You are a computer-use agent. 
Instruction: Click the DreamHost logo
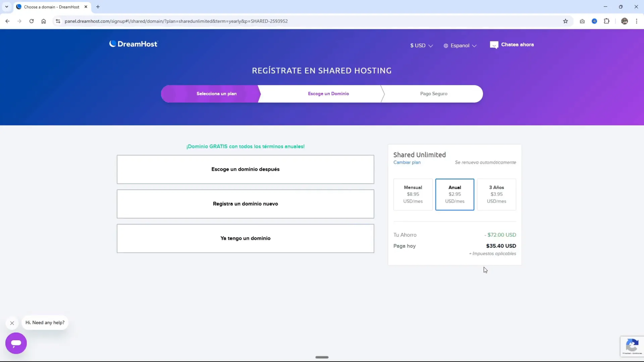pyautogui.click(x=133, y=44)
